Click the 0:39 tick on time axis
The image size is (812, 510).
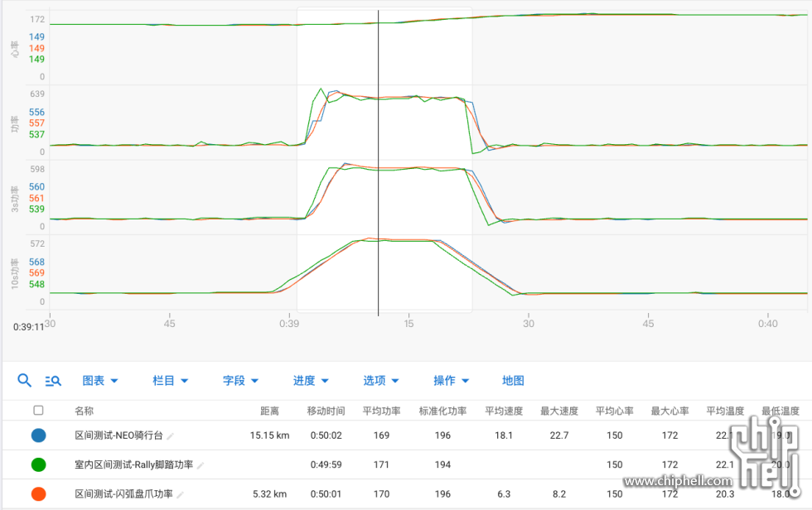[289, 324]
